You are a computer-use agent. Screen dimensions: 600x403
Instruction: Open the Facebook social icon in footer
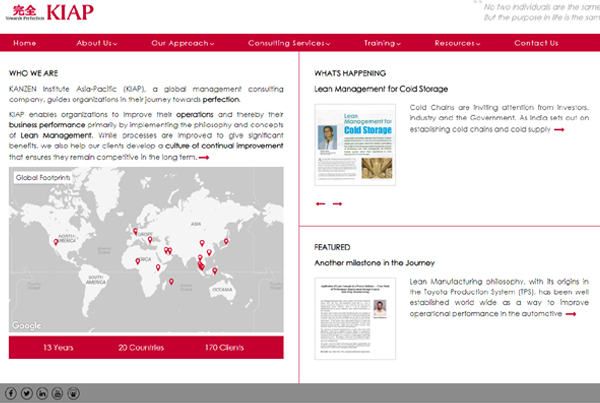pyautogui.click(x=11, y=393)
